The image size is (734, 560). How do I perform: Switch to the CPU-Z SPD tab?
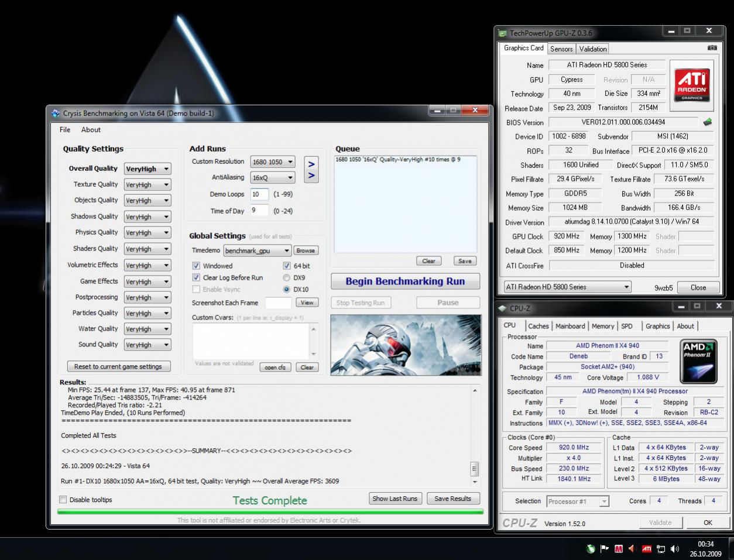627,327
